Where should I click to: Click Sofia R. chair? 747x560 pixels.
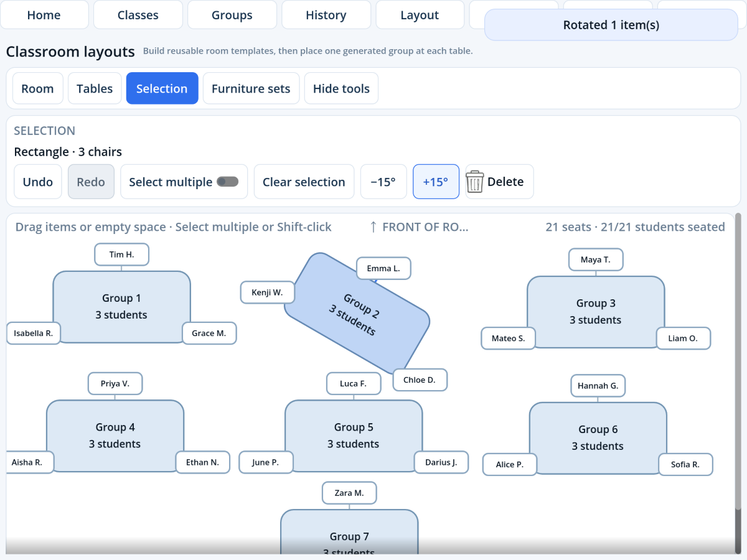(685, 464)
